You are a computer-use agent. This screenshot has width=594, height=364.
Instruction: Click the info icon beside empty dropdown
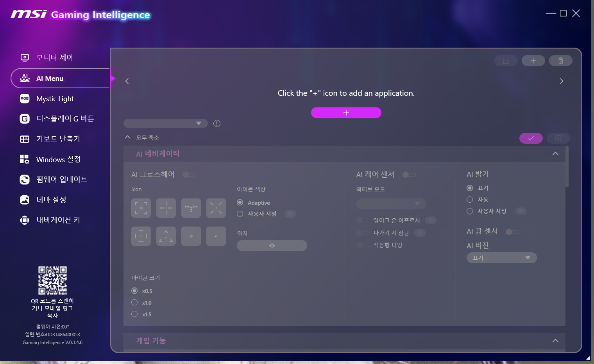tap(217, 123)
